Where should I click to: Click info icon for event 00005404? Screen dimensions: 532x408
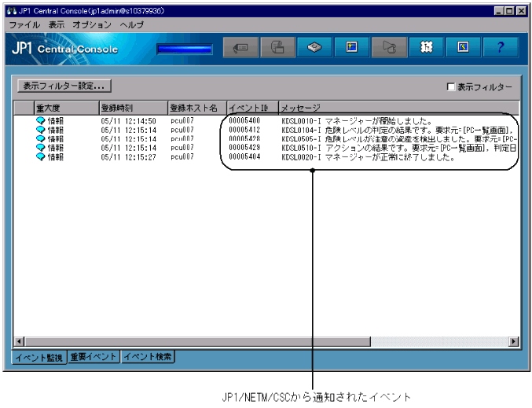pyautogui.click(x=40, y=156)
